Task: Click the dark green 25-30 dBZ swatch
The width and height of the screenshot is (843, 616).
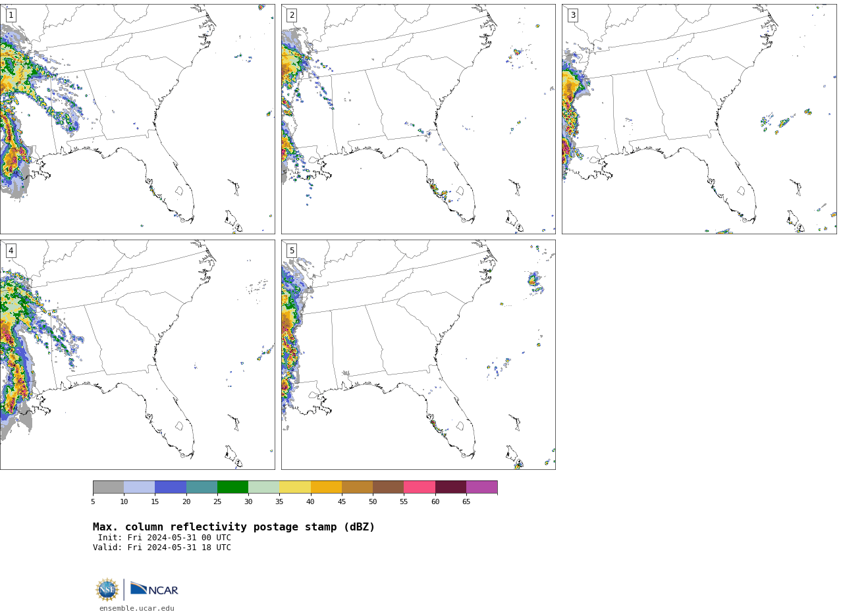Action: pyautogui.click(x=232, y=487)
